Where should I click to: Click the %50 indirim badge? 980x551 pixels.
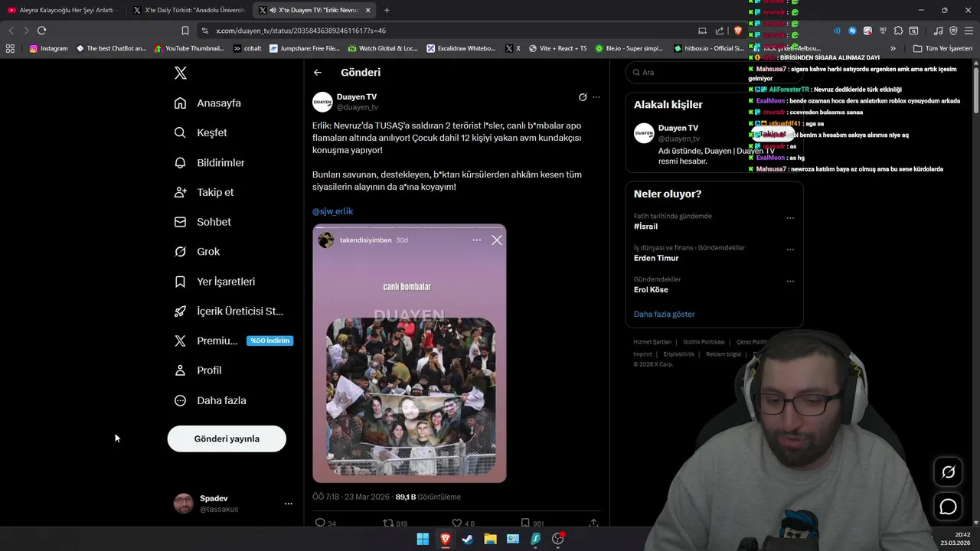pos(270,341)
